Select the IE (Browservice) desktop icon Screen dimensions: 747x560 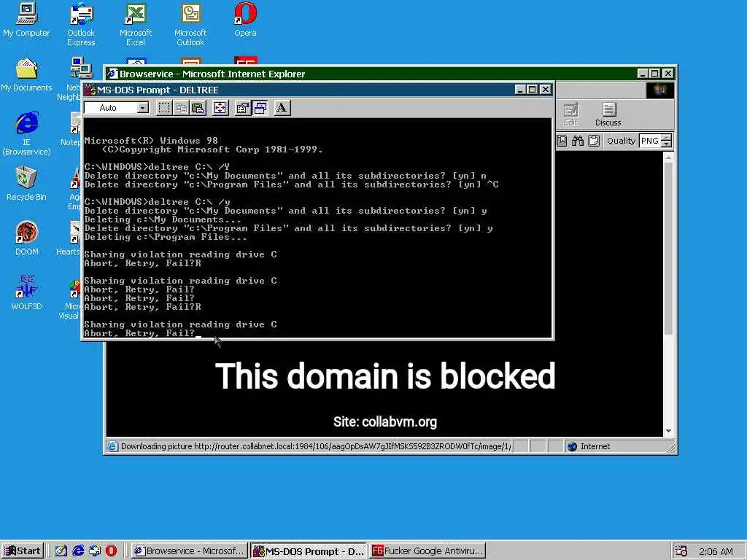(27, 134)
